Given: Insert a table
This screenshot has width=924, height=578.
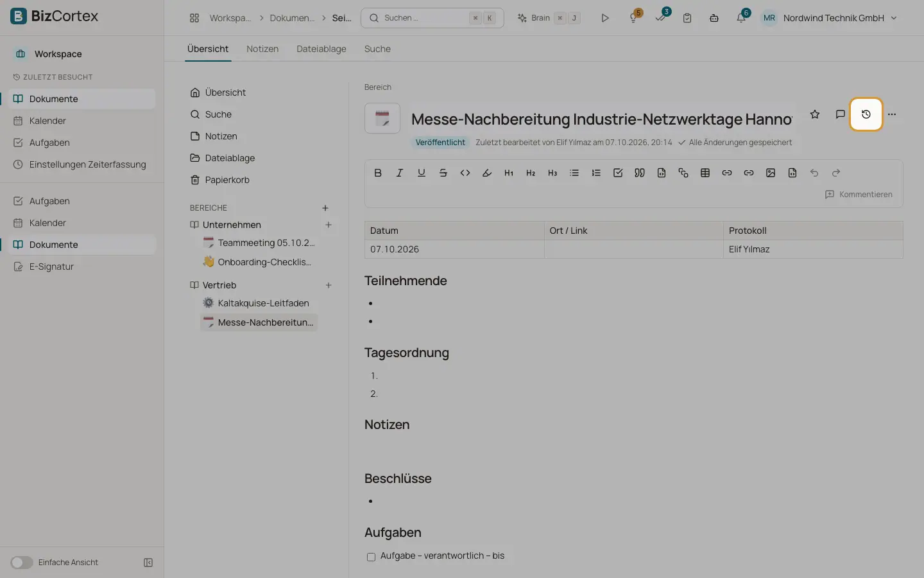Looking at the screenshot, I should 705,173.
